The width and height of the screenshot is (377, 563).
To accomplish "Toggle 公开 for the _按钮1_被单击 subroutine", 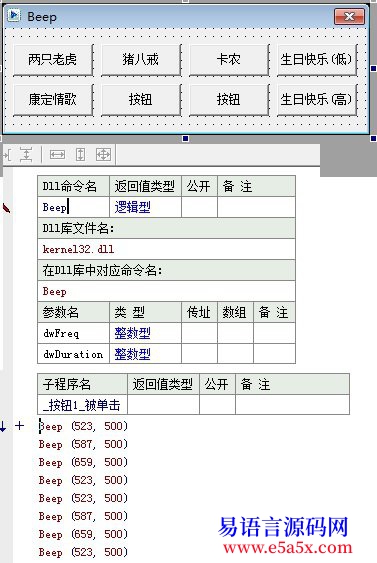I will point(217,405).
